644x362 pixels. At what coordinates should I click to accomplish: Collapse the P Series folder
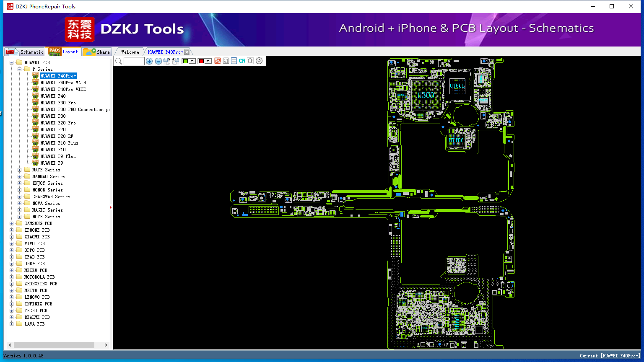[19, 69]
